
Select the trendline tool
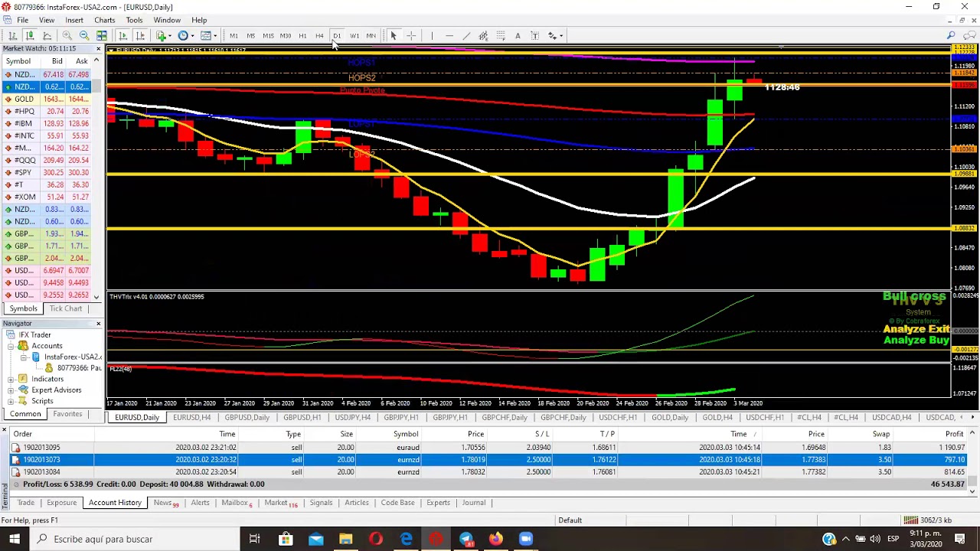click(x=466, y=35)
